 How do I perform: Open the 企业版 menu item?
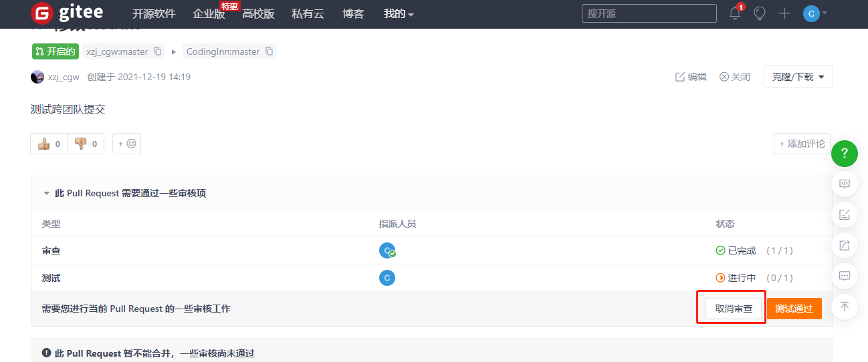coord(209,13)
